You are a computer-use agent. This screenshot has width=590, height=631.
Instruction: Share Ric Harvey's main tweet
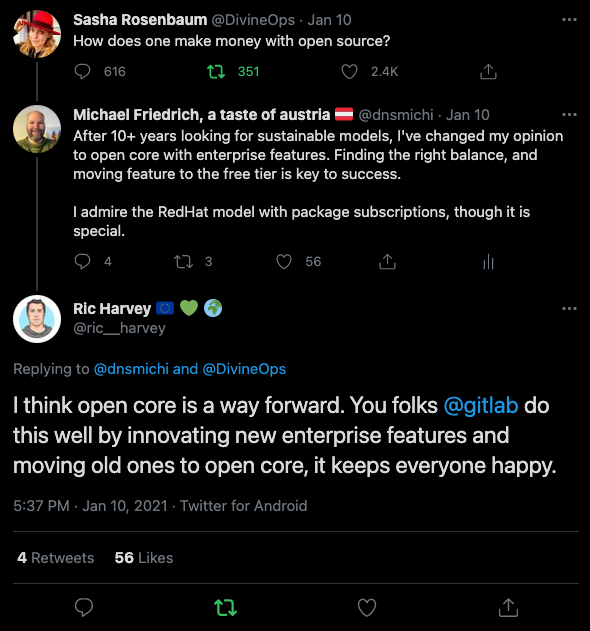508,607
